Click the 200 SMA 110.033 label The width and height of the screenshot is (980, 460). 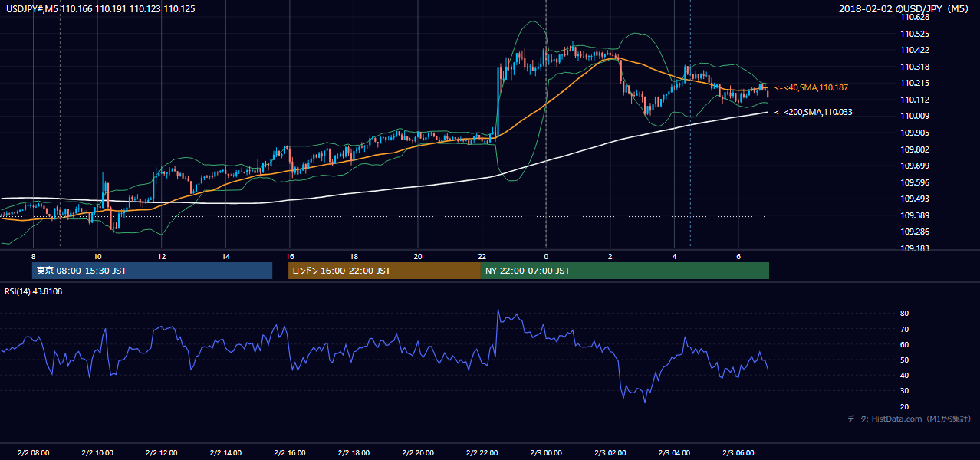[x=813, y=112]
